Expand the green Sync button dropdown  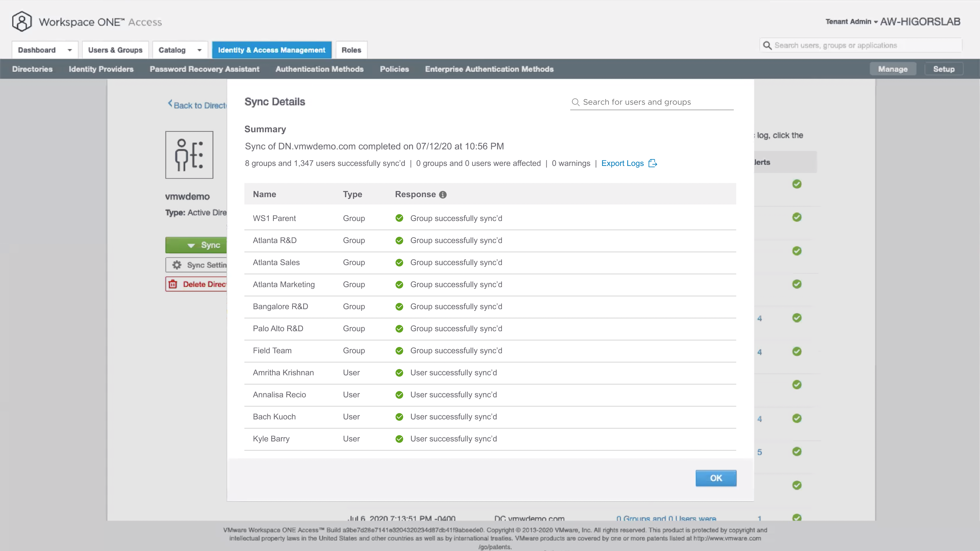pyautogui.click(x=191, y=245)
